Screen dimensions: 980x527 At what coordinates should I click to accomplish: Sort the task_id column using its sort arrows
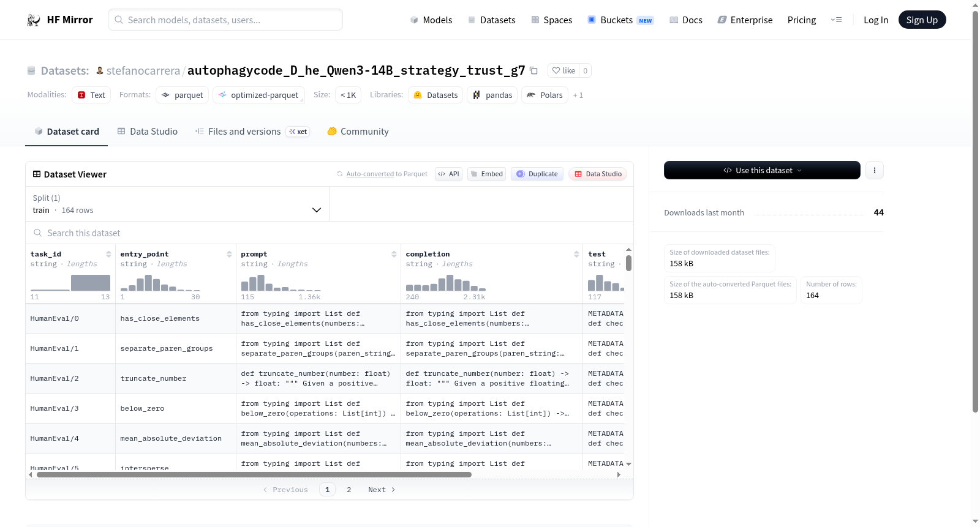[108, 254]
